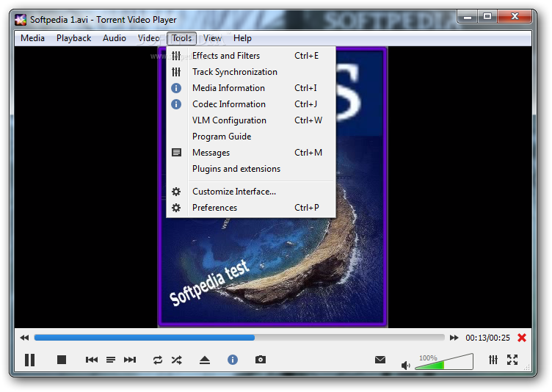Jump to the previous media track
The width and height of the screenshot is (552, 392).
[92, 360]
